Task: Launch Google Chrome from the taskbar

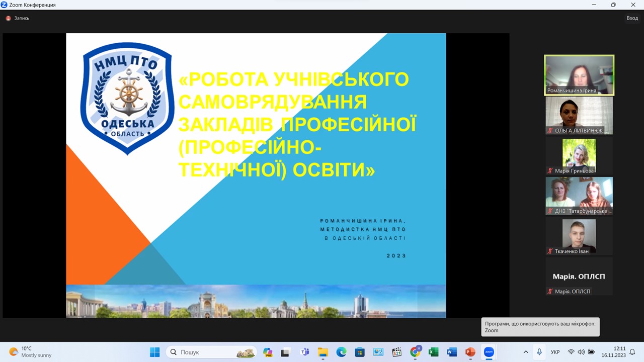Action: coord(415,352)
